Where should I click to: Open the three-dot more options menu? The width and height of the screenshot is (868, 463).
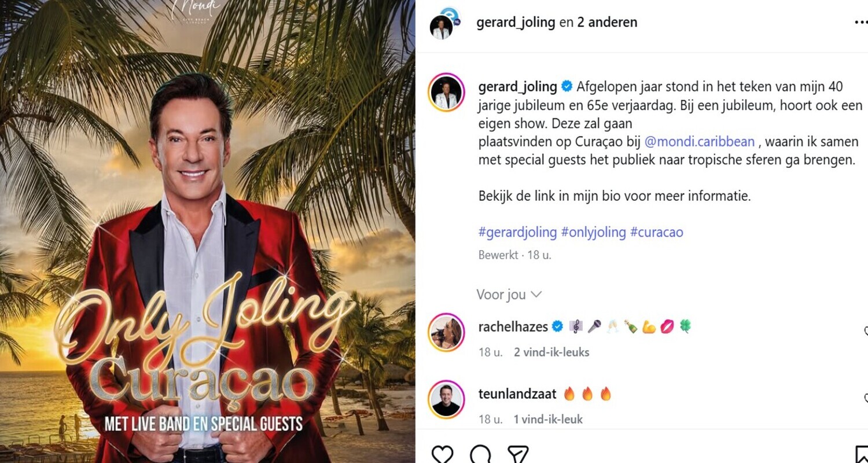click(861, 23)
